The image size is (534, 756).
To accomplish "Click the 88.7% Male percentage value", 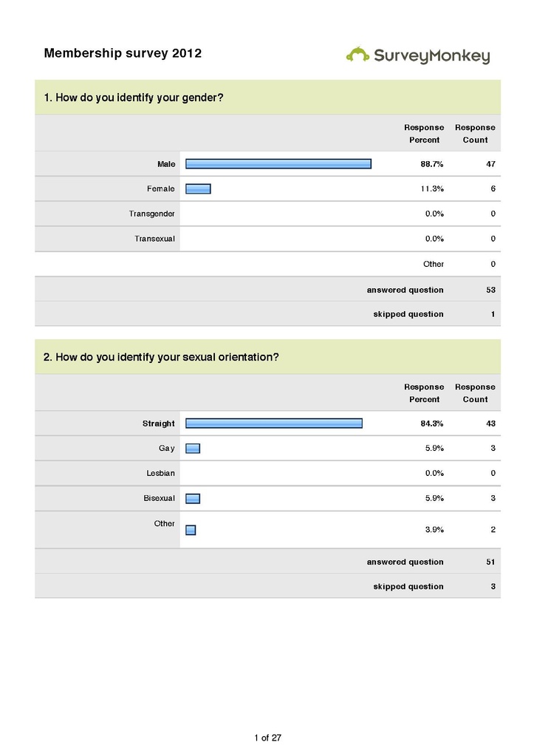I will tap(432, 164).
